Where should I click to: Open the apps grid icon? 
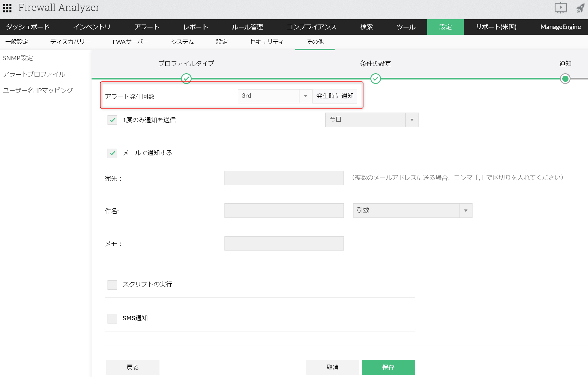pos(7,8)
